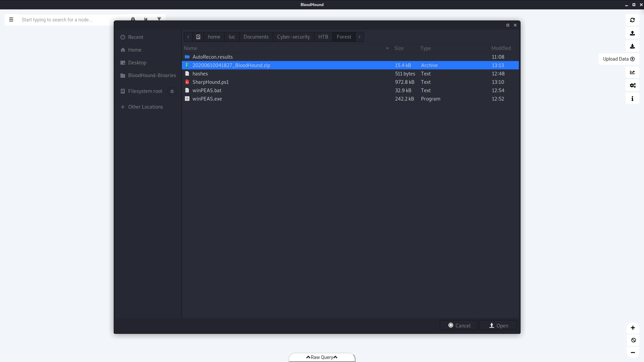Click the Refresh icon in BloodHound sidebar
Image resolution: width=644 pixels, height=362 pixels.
click(x=632, y=20)
